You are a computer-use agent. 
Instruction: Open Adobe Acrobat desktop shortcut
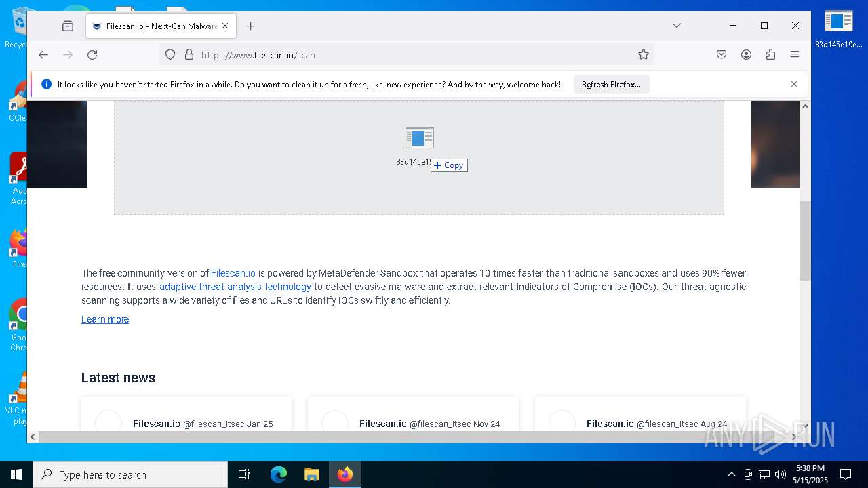pos(18,178)
